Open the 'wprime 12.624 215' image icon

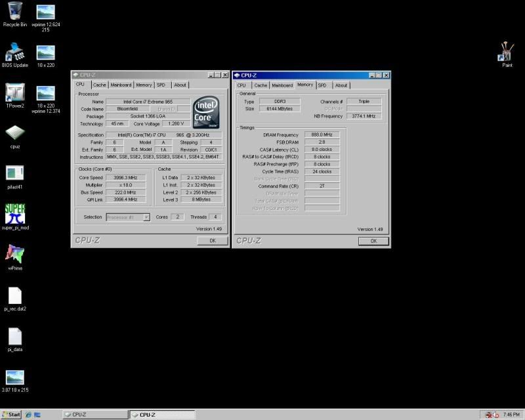45,12
